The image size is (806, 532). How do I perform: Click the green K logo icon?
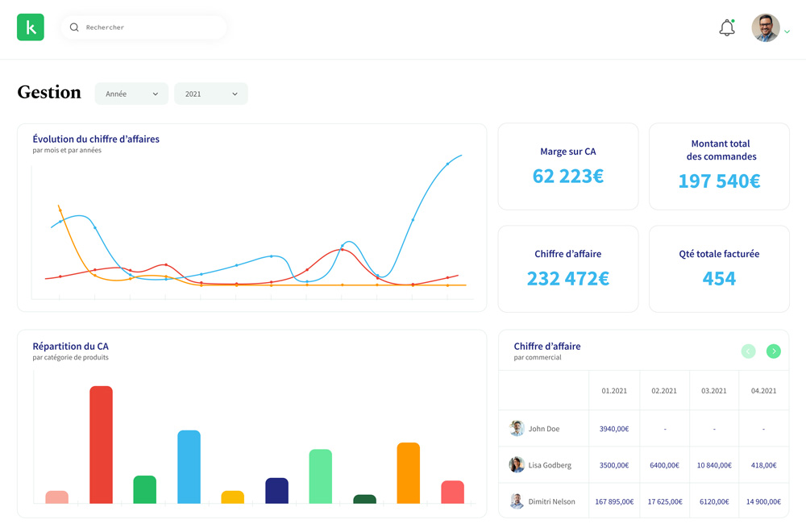coord(31,27)
